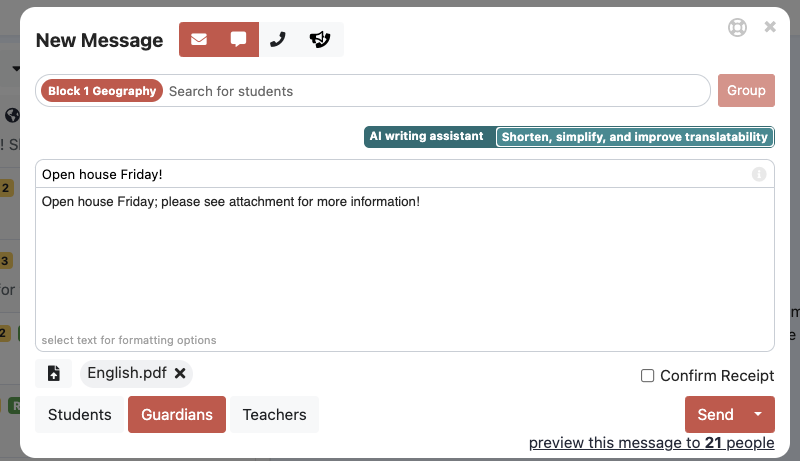The height and width of the screenshot is (461, 800).
Task: Open the Send options dropdown arrow
Action: (758, 415)
